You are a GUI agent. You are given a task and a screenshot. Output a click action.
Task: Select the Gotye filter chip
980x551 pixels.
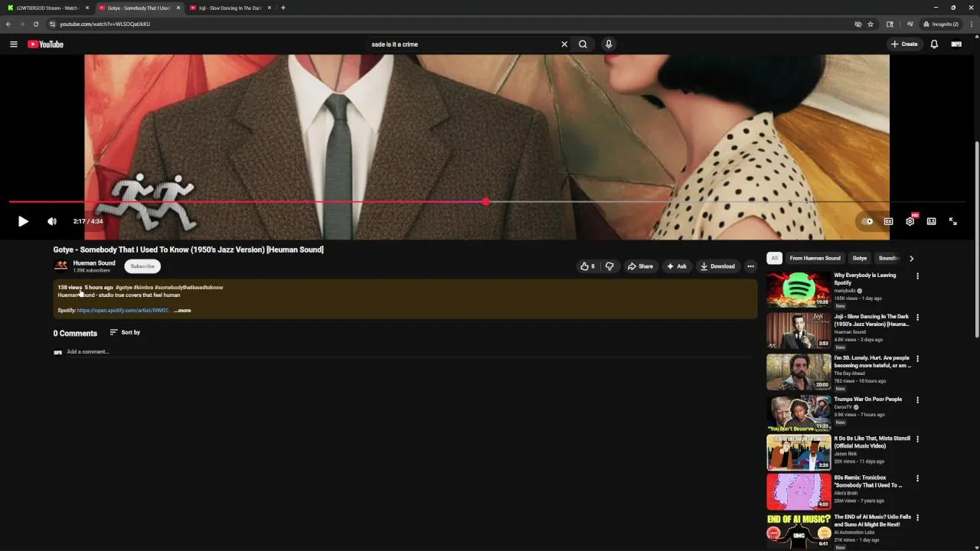[860, 258]
